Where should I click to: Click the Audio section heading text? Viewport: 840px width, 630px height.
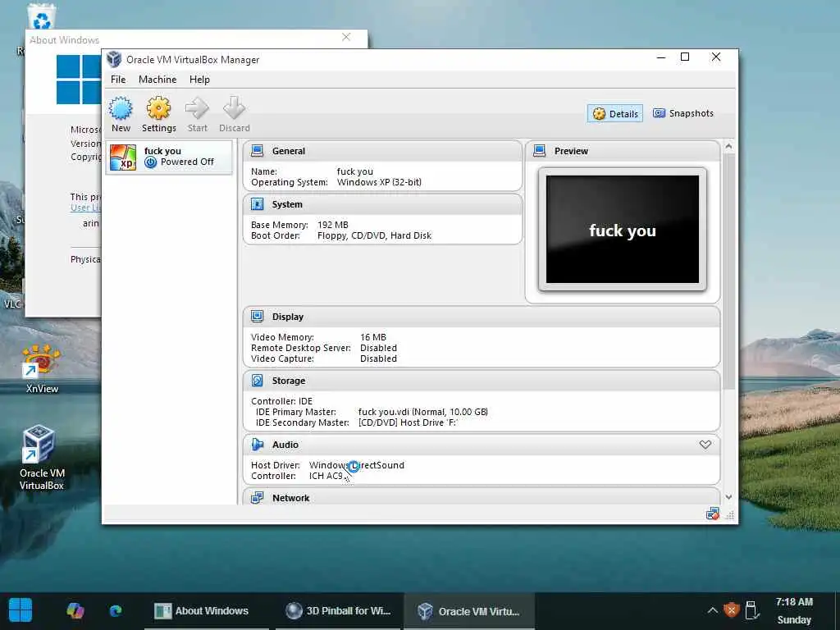(x=285, y=445)
